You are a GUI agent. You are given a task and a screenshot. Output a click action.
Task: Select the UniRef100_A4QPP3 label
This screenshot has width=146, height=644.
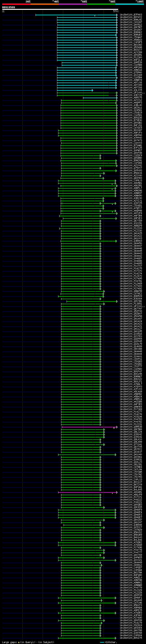click(131, 103)
